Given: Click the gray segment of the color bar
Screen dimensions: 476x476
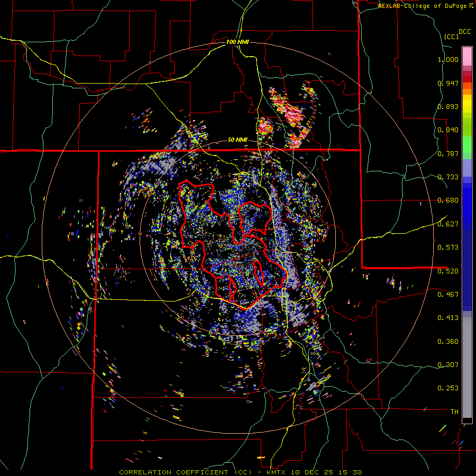Looking at the screenshot, I should [467, 368].
